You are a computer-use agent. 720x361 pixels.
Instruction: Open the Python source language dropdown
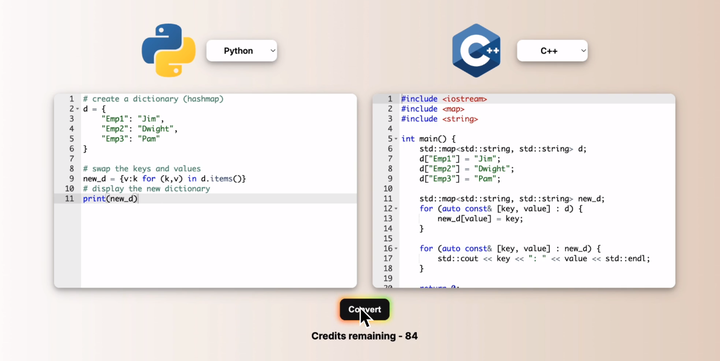[x=242, y=51]
